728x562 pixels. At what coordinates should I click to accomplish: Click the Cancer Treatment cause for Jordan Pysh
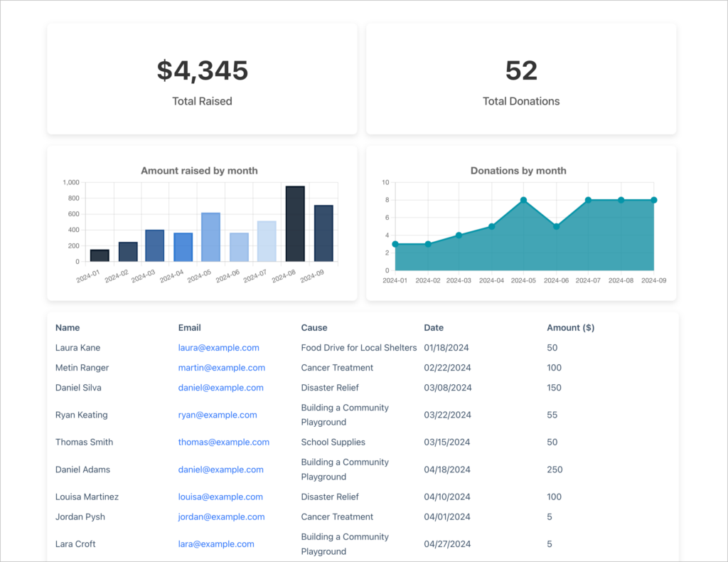click(337, 516)
